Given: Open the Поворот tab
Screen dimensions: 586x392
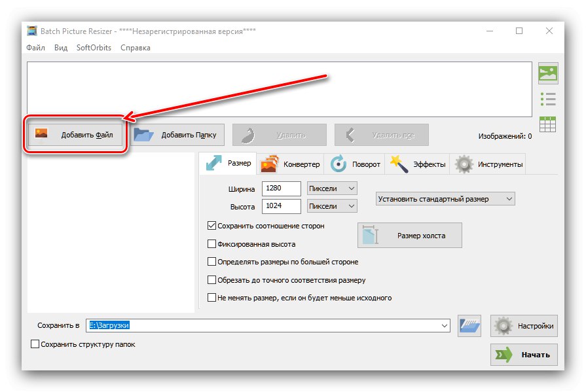Looking at the screenshot, I should 355,164.
